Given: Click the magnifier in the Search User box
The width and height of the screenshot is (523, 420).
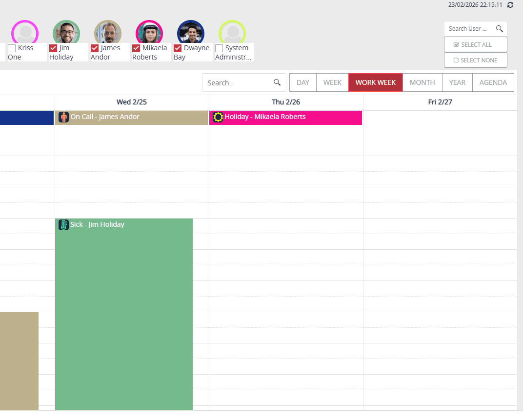Looking at the screenshot, I should [x=499, y=29].
